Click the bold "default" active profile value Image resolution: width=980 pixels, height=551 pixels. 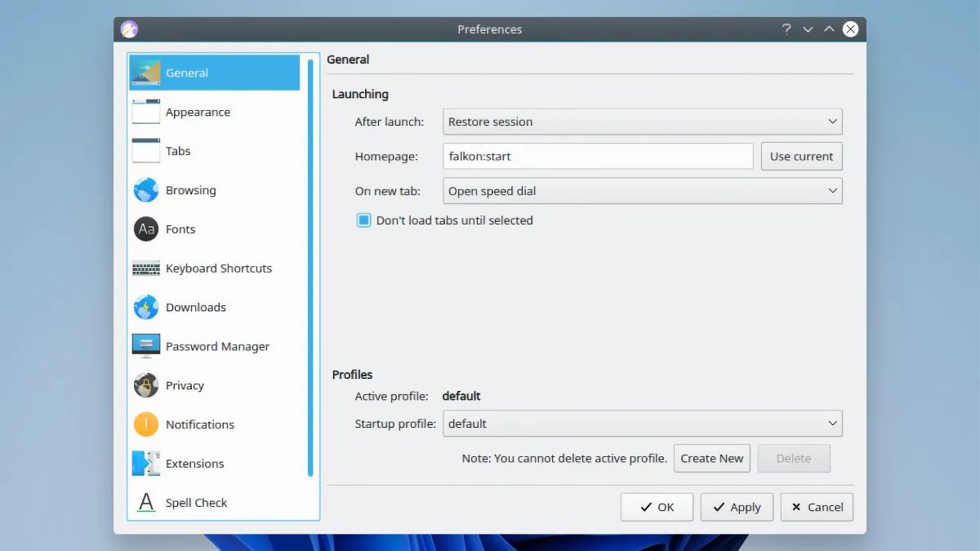tap(461, 396)
